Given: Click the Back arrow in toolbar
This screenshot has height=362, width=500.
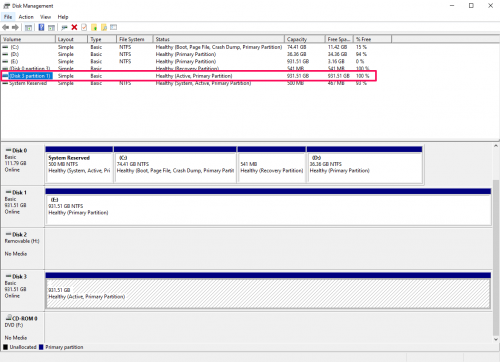Looking at the screenshot, I should click(x=6, y=27).
